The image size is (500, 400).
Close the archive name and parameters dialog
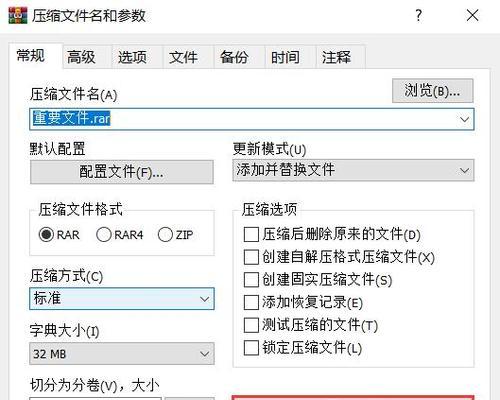(x=472, y=15)
